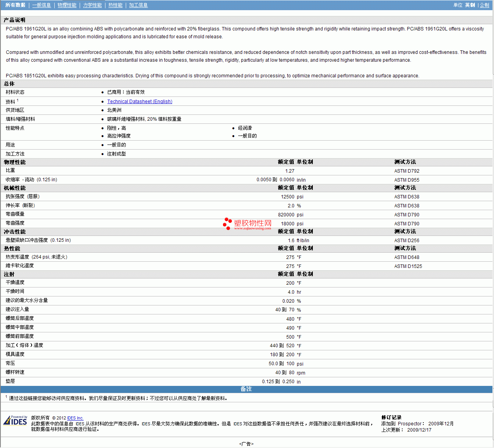The height and width of the screenshot is (448, 494).
Task: Select ASTM D792 test method
Action: [x=407, y=171]
